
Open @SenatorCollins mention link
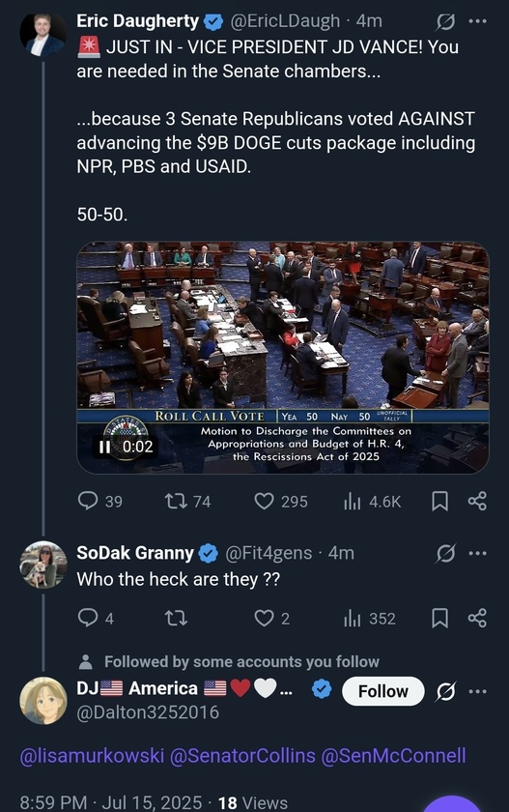(x=242, y=756)
